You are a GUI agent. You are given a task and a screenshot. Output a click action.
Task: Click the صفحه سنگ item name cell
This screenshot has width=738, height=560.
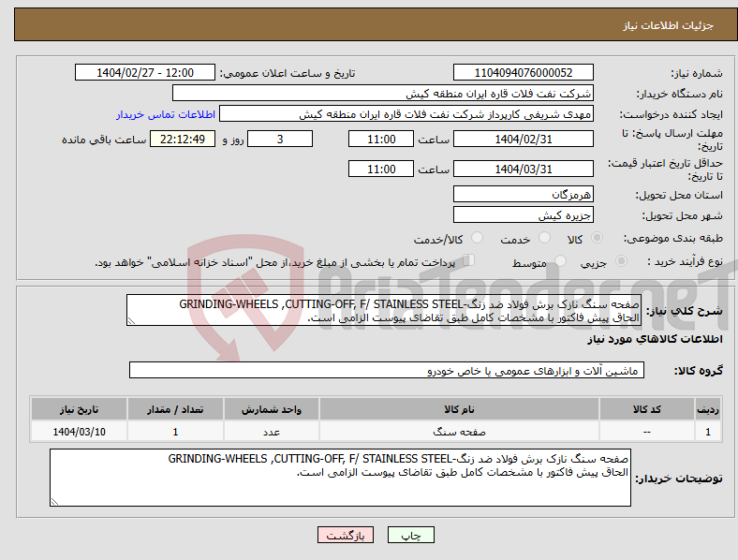coord(459,432)
